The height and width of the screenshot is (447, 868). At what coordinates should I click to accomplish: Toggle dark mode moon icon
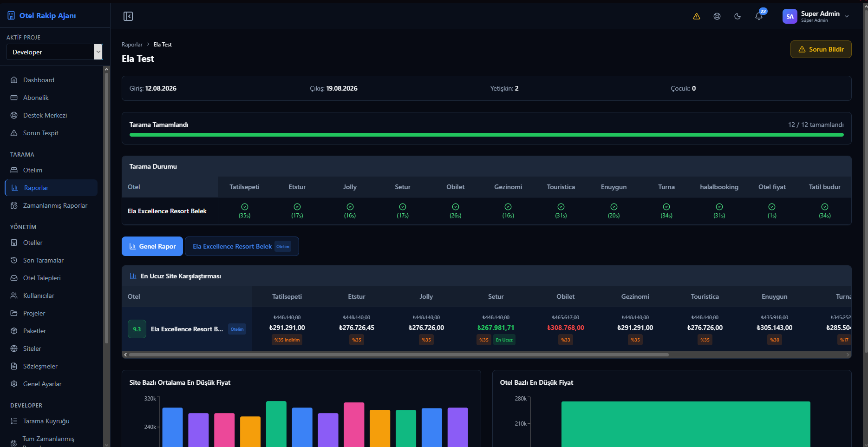pyautogui.click(x=737, y=16)
